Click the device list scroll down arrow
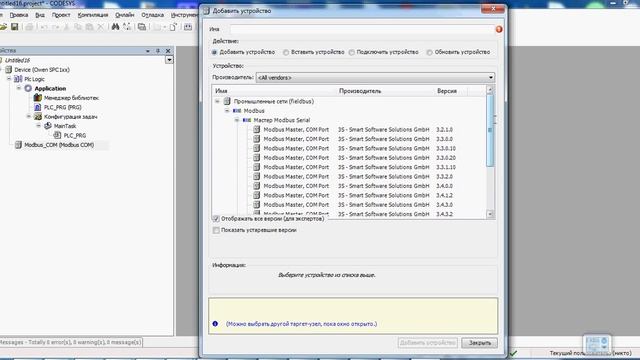The height and width of the screenshot is (360, 640). point(490,214)
